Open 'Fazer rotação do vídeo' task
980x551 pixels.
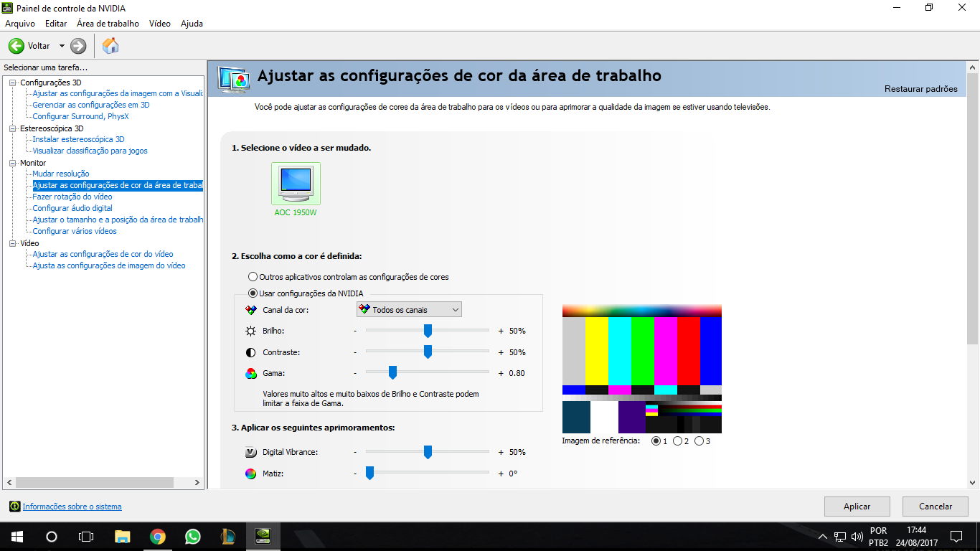point(72,197)
